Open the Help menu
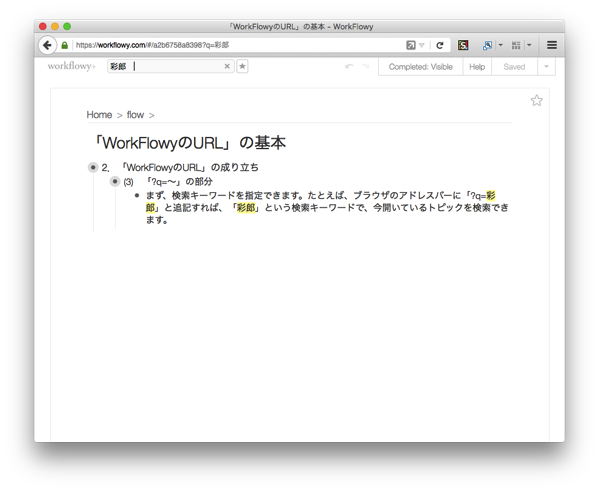Image resolution: width=599 pixels, height=491 pixels. 477,67
